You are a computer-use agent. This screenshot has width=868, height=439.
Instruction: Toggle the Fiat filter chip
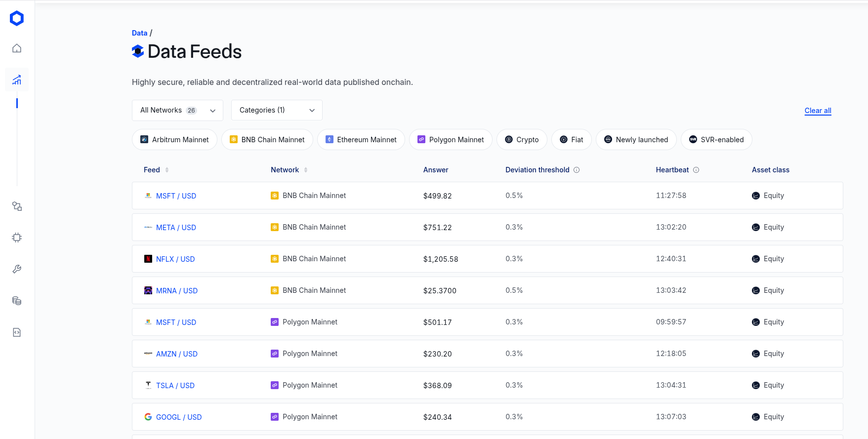[571, 140]
